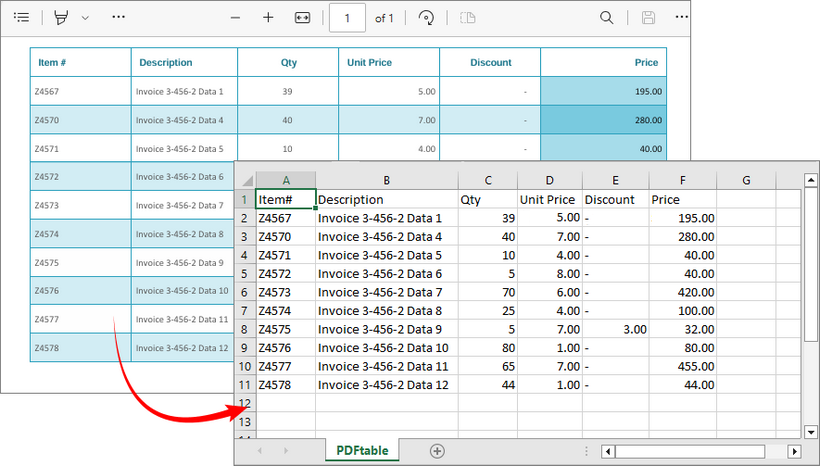Select Excel column A header
This screenshot has height=466, width=820.
click(x=286, y=180)
